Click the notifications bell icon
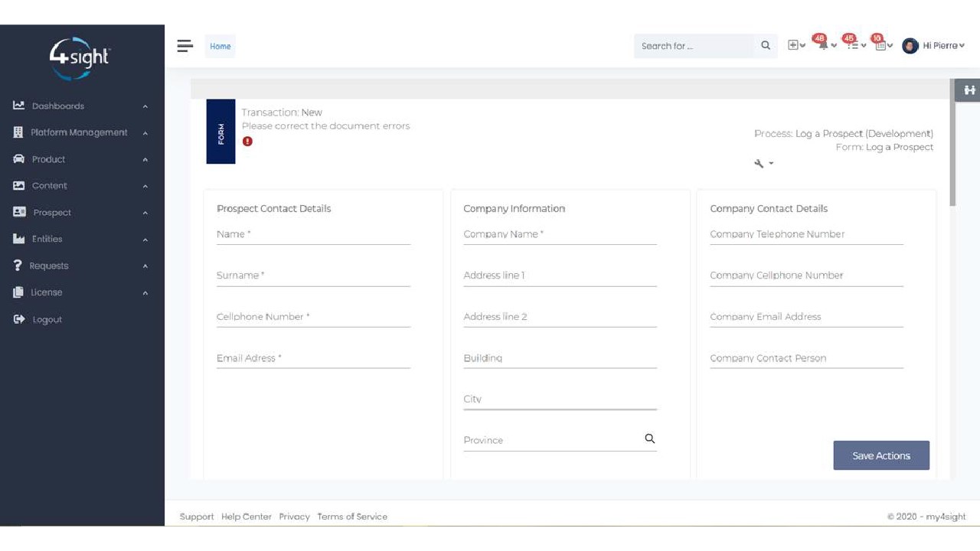This screenshot has width=980, height=551. tap(824, 46)
